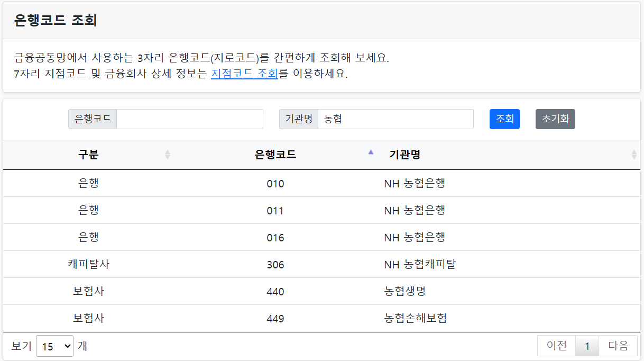Screen dimensions: 644x361
Task: Click 농협생명 institution name
Action: pyautogui.click(x=406, y=291)
